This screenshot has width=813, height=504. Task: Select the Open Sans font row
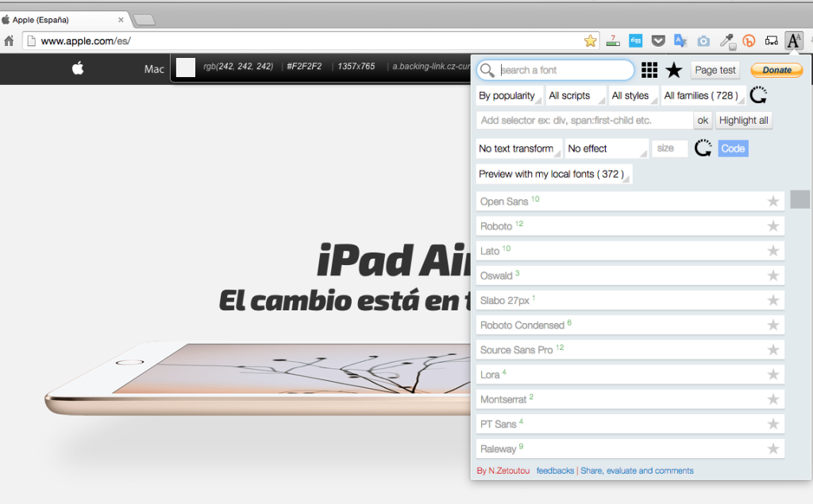630,201
